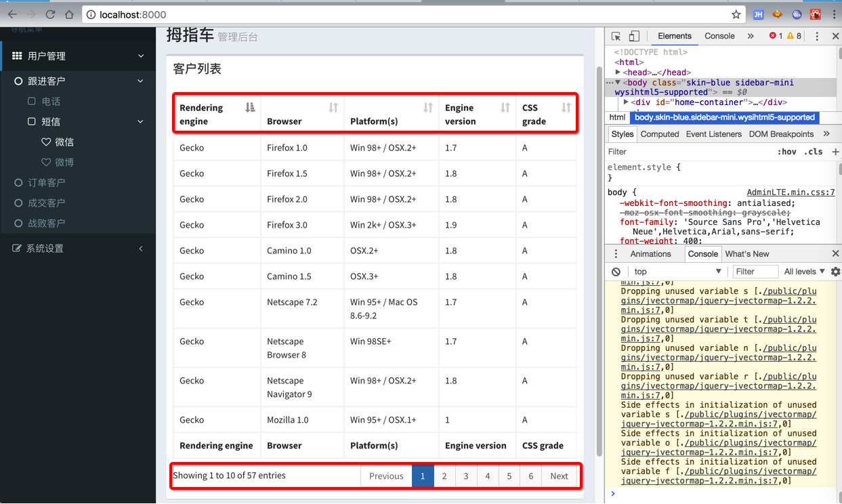Click the console Filter input
842x504 pixels.
coord(755,272)
